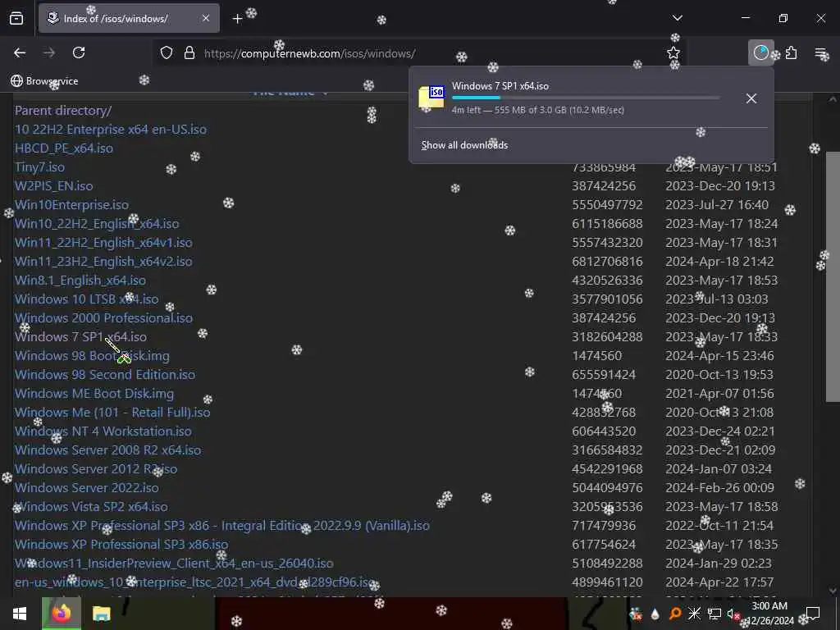Click the site security padlock icon
Screen dimensions: 840x630
pos(189,53)
